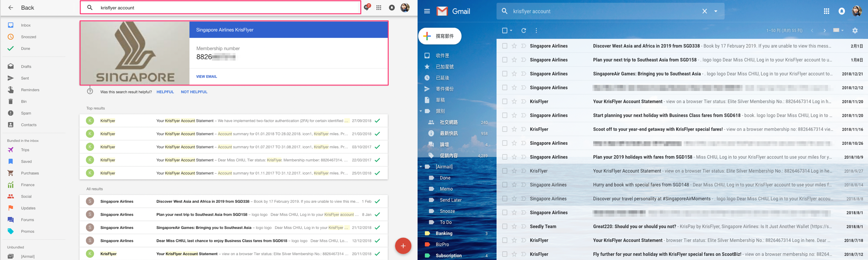This screenshot has height=260, width=868.
Task: Open Gmail search options dropdown arrow
Action: [716, 11]
